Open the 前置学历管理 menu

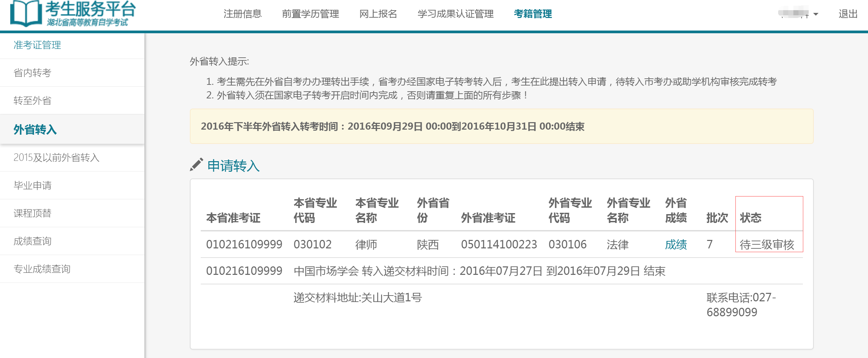coord(310,14)
